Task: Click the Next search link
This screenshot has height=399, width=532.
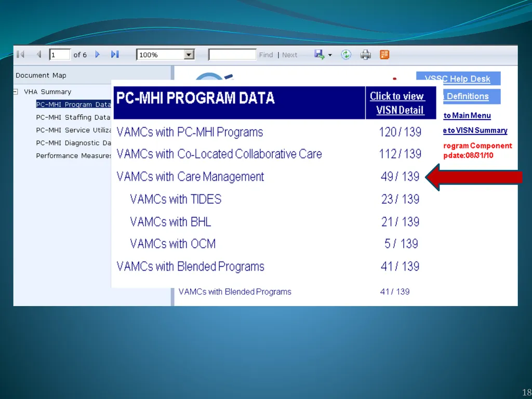Action: coord(289,55)
